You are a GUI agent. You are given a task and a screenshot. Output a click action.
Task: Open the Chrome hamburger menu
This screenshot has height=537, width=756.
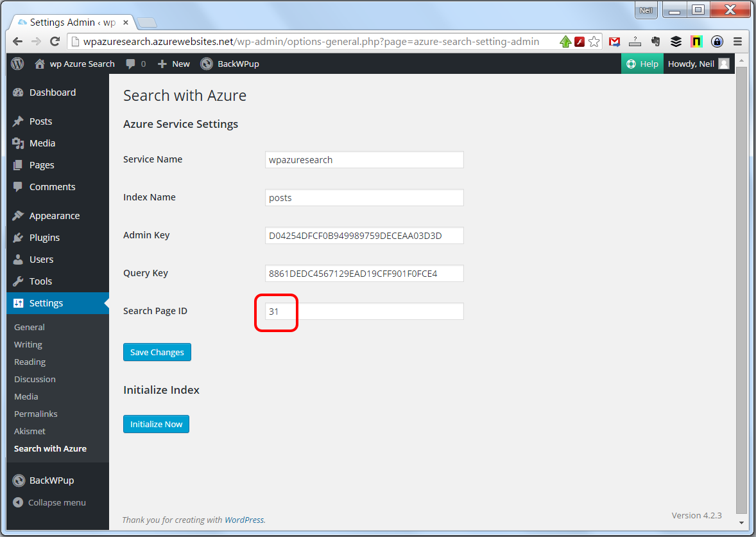(737, 42)
